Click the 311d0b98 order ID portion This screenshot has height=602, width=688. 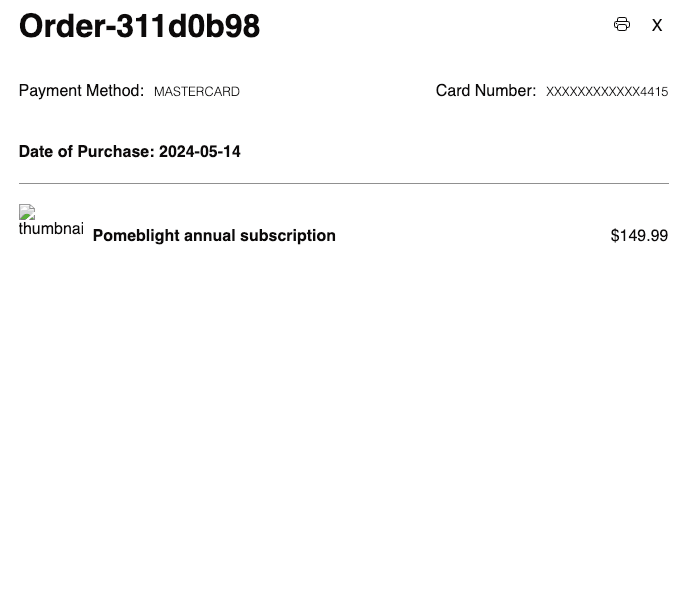pos(188,26)
